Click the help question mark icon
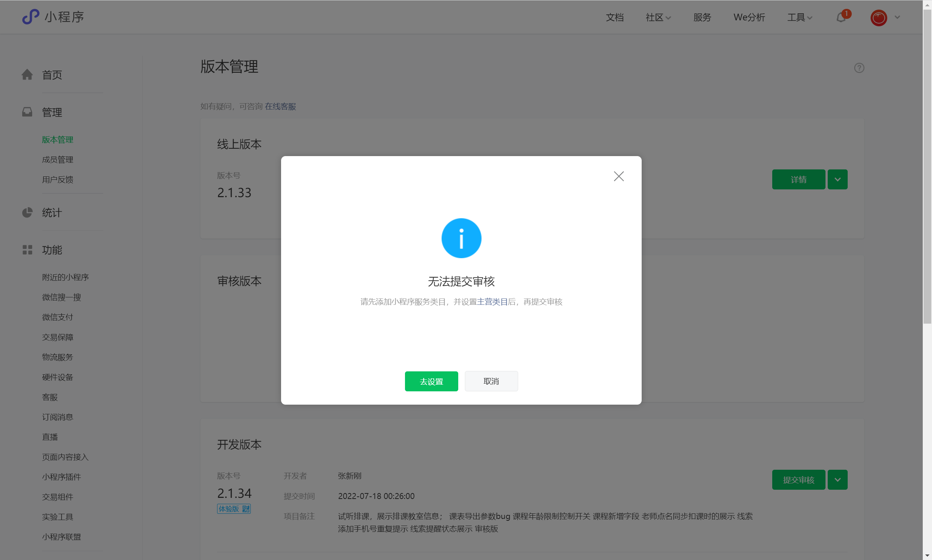932x560 pixels. [x=859, y=68]
